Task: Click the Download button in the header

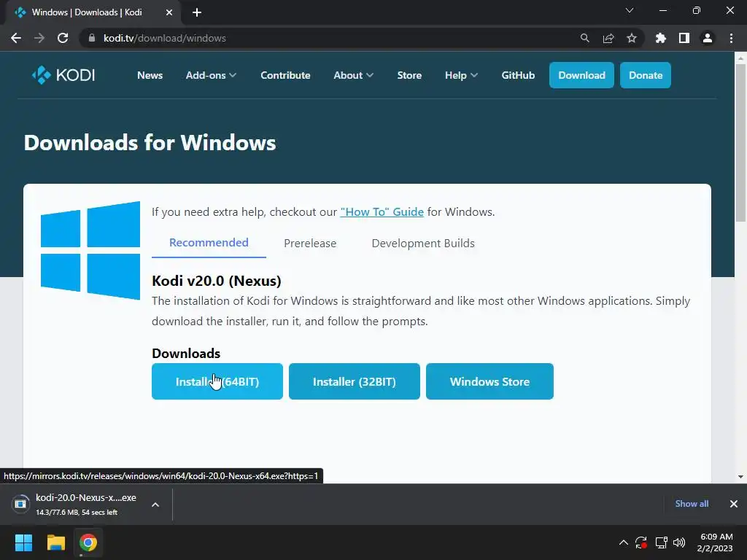Action: pos(581,75)
